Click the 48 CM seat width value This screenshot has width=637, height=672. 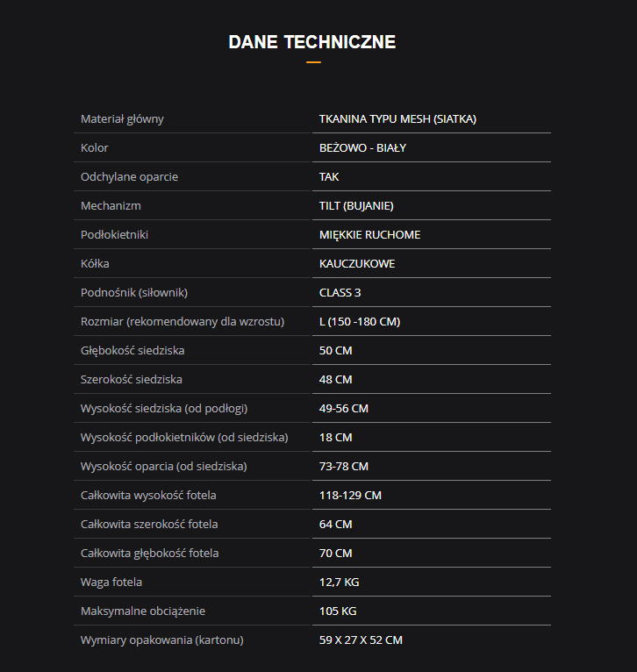(336, 380)
